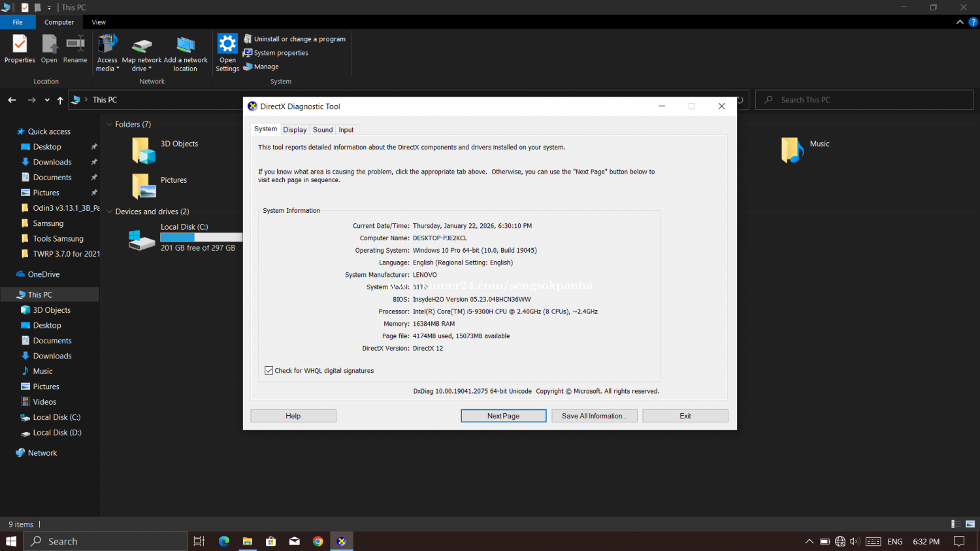The height and width of the screenshot is (551, 980).
Task: Open Microsoft Edge from the taskbar
Action: tap(224, 541)
